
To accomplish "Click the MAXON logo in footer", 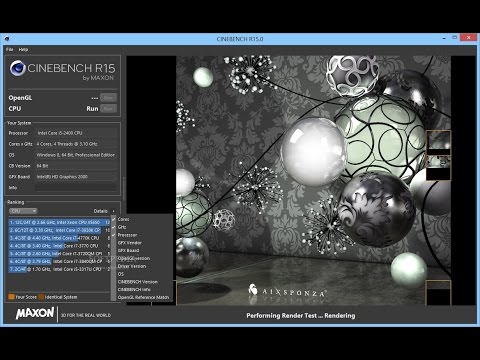I will (35, 313).
